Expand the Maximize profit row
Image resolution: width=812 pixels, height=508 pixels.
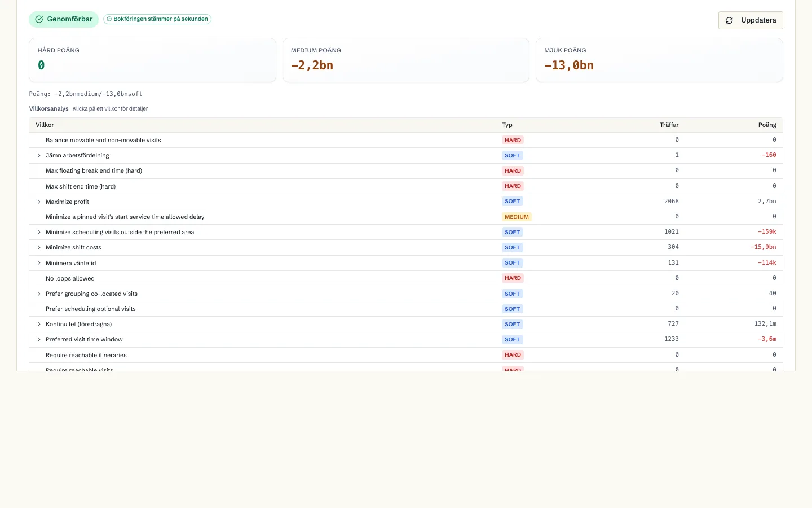[39, 202]
